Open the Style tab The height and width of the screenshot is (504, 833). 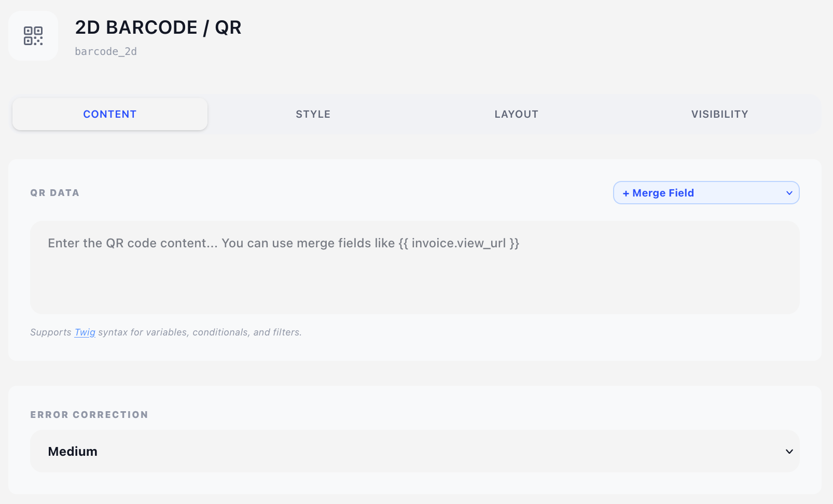pos(313,114)
